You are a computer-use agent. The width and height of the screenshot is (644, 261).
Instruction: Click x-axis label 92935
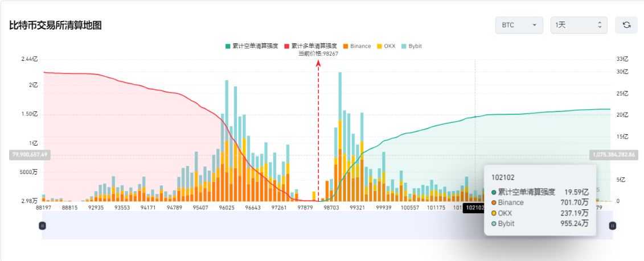tap(97, 208)
